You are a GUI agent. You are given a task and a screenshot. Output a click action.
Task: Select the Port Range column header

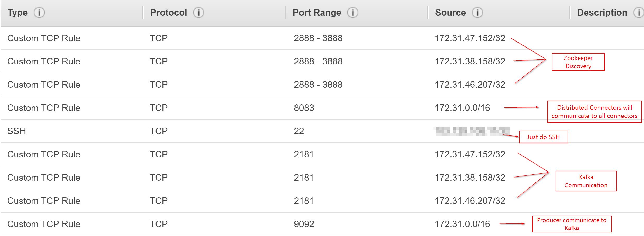[317, 13]
